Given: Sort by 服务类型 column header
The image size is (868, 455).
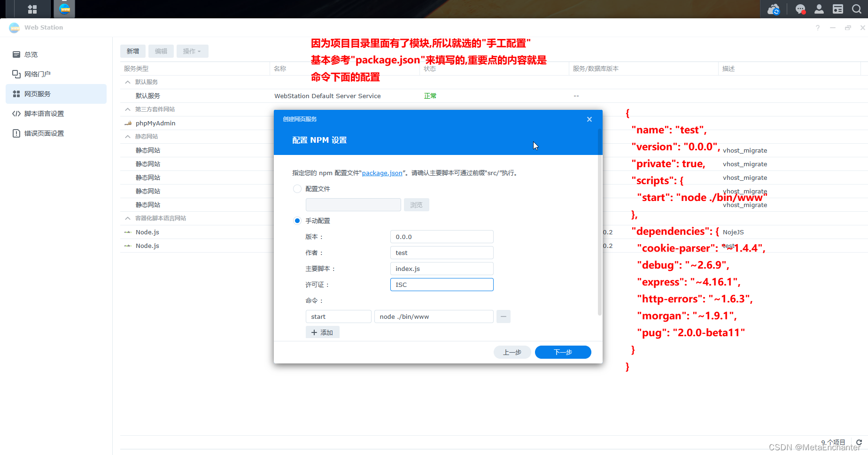Looking at the screenshot, I should 194,69.
